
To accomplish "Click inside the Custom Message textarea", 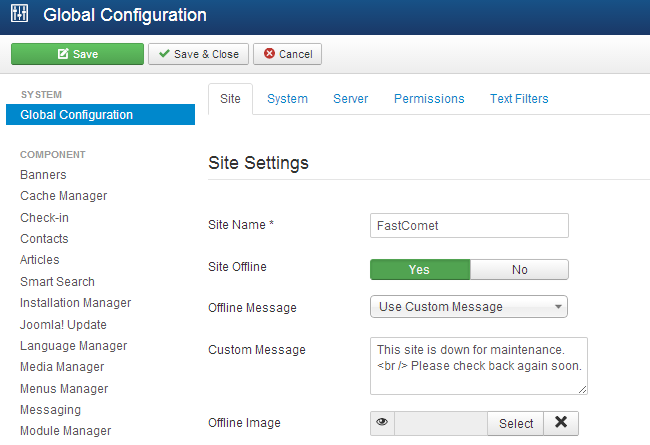I will click(478, 365).
